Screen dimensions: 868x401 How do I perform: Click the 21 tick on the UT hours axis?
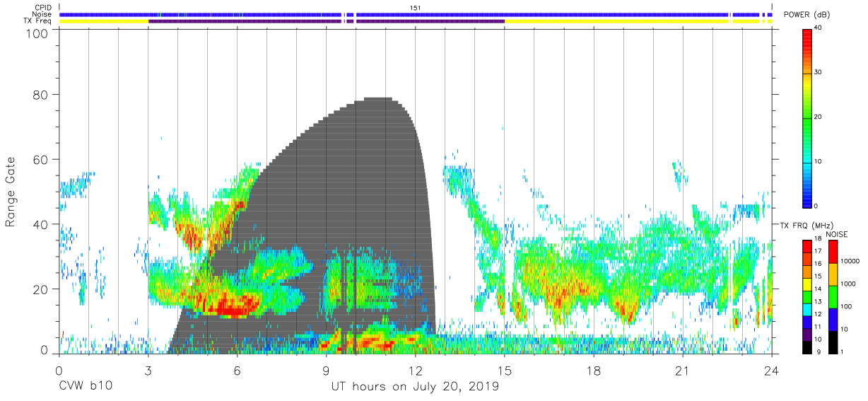click(683, 370)
